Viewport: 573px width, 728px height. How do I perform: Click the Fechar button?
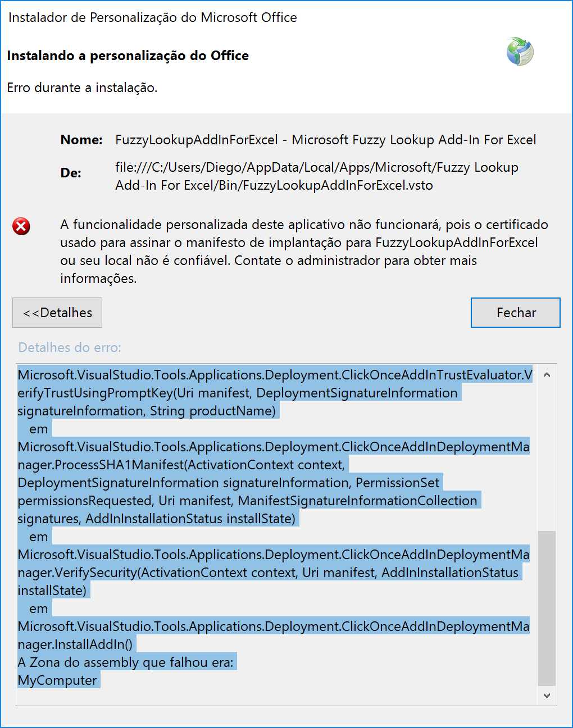(x=515, y=313)
